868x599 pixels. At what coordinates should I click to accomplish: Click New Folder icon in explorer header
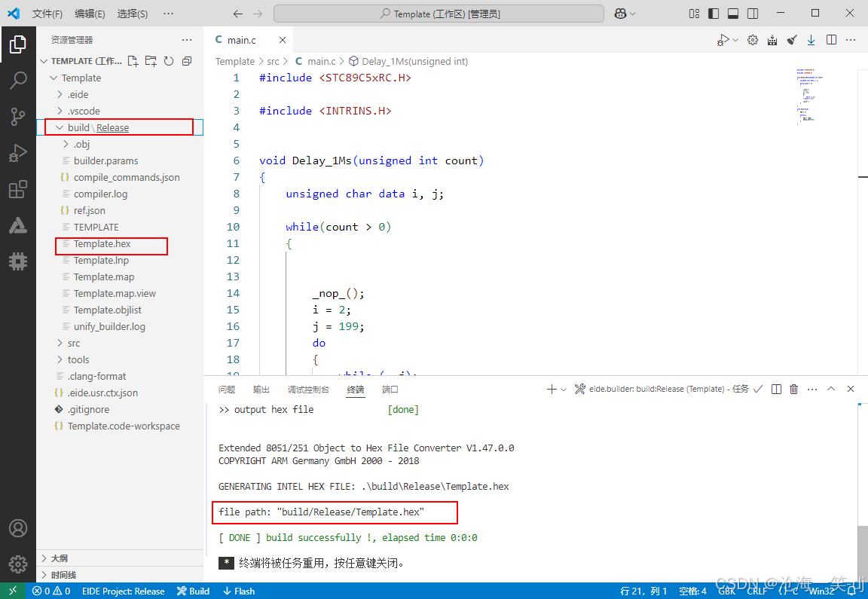(151, 61)
